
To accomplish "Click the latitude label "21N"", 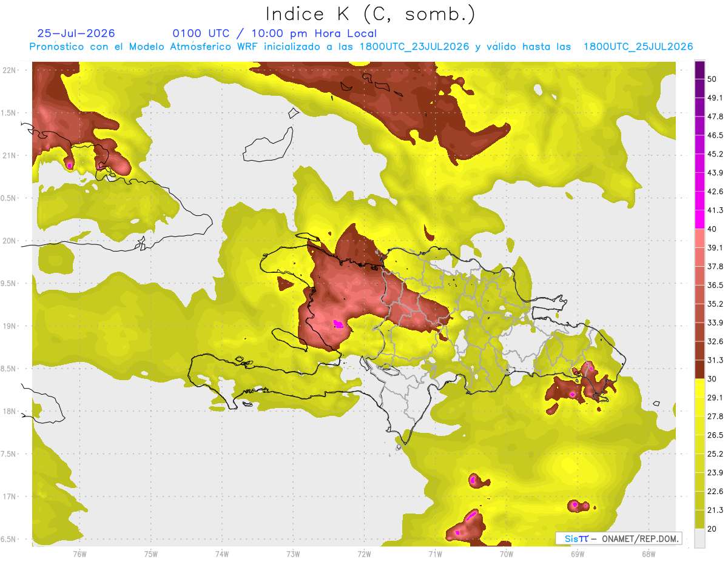I will [x=10, y=155].
